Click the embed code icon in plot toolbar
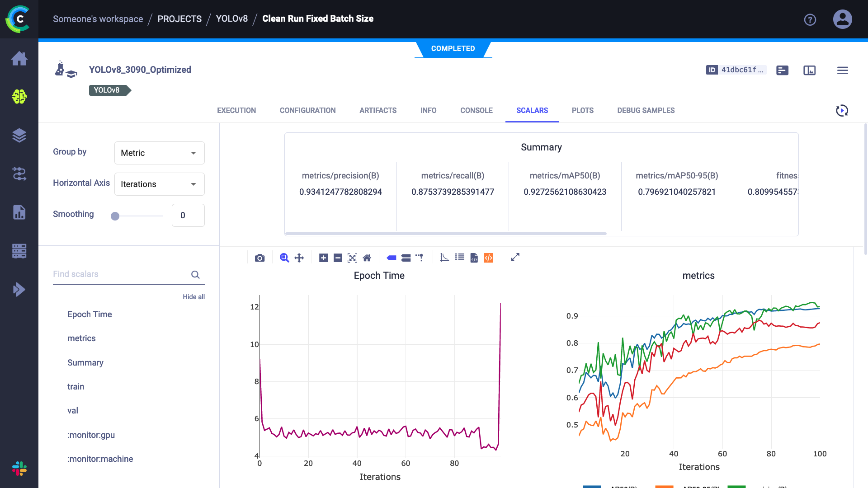 (x=489, y=258)
